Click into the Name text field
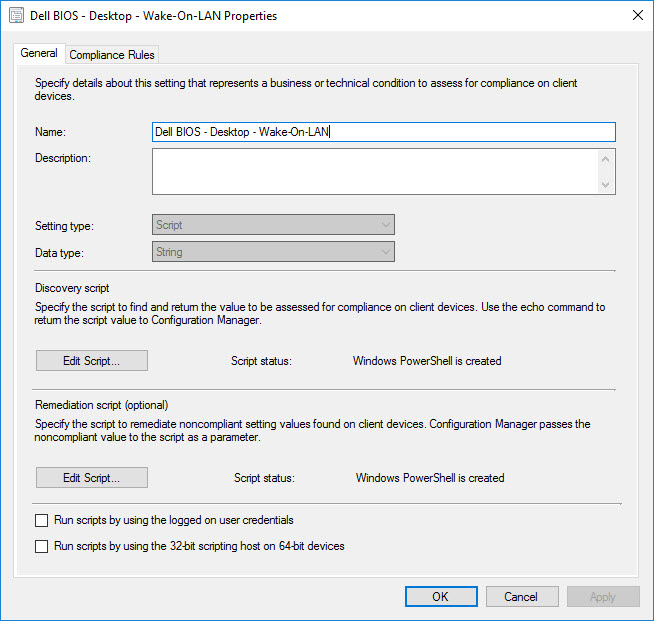Viewport: 654px width, 621px height. pyautogui.click(x=383, y=132)
